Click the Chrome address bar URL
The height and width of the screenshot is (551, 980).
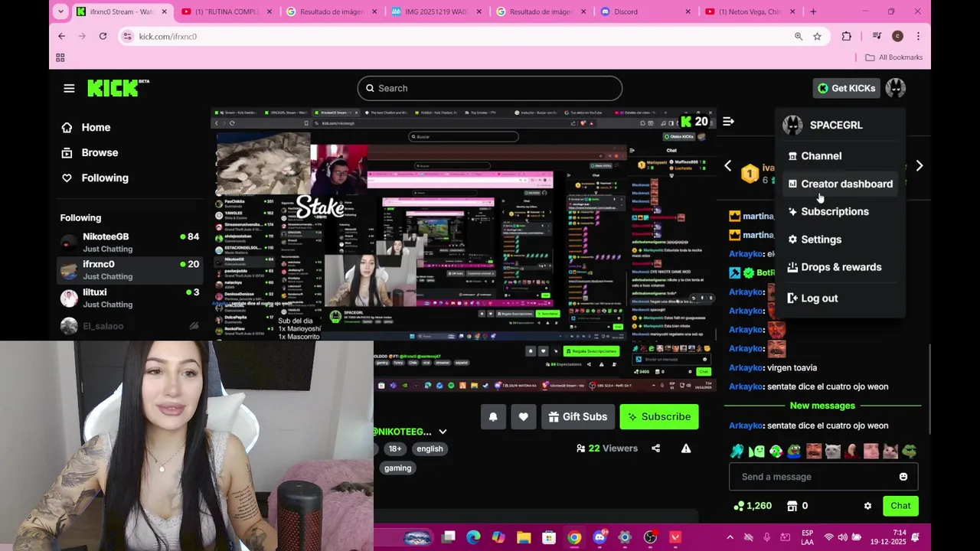pos(168,36)
